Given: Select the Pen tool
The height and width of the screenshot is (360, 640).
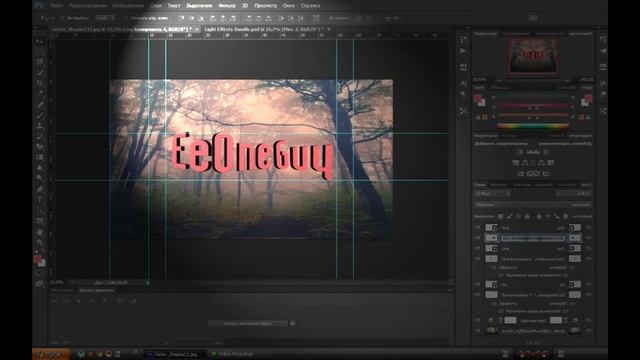Looking at the screenshot, I should (40, 189).
